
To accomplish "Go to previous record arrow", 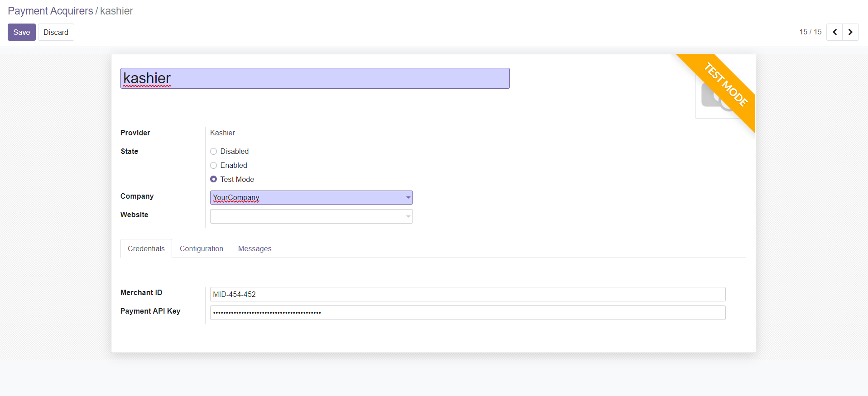I will 834,32.
